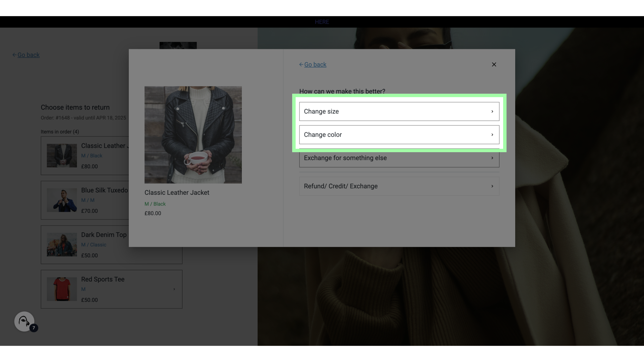Click the How can we make this better? heading

pos(342,91)
